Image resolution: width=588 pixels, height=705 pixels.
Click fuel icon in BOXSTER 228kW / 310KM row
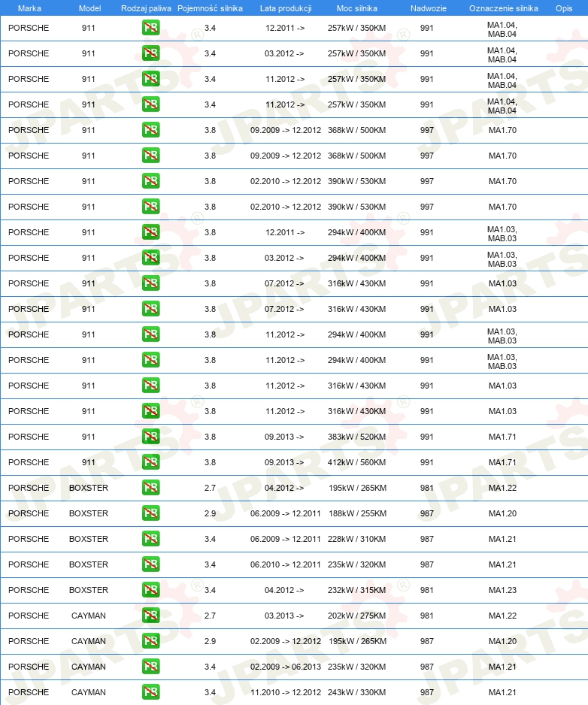150,539
